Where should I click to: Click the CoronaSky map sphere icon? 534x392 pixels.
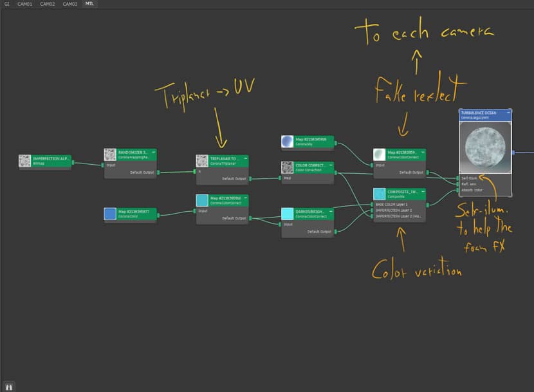[288, 142]
